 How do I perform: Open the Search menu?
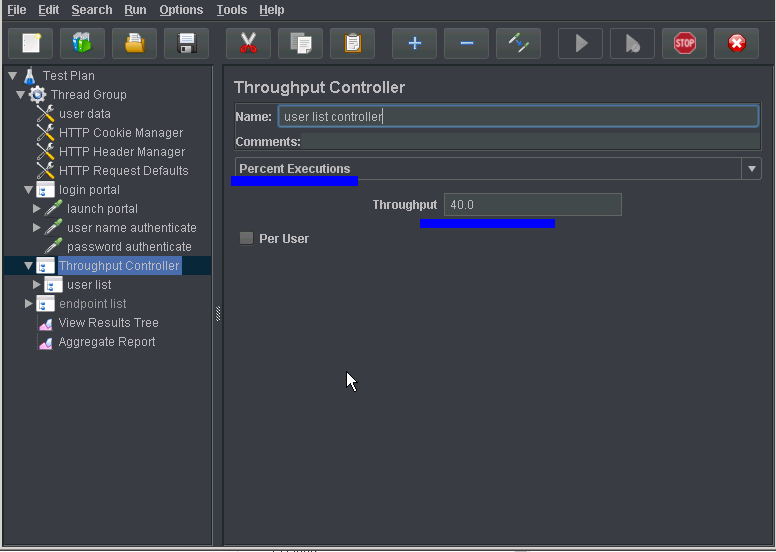click(92, 10)
